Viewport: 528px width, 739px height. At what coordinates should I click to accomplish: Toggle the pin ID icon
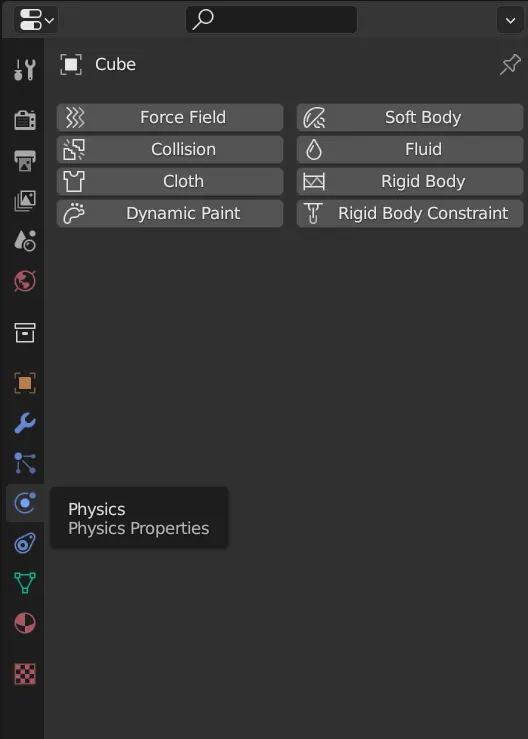(510, 65)
